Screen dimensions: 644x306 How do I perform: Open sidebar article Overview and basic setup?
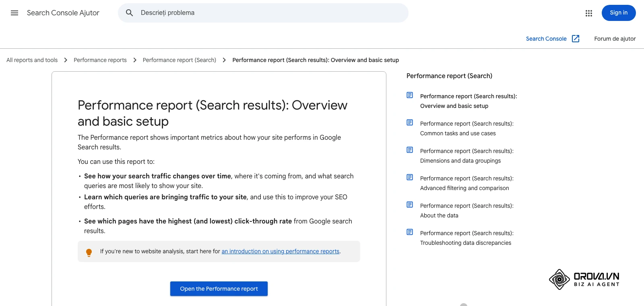[469, 101]
